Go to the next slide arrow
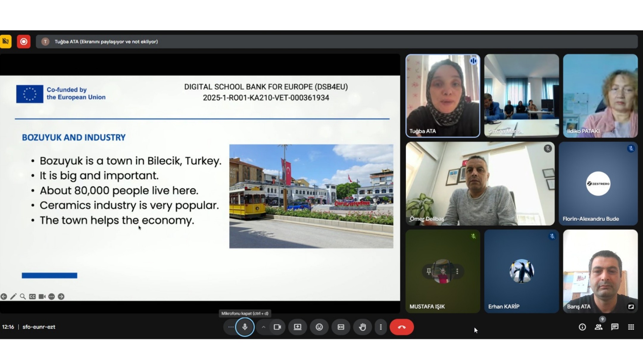 pyautogui.click(x=61, y=296)
